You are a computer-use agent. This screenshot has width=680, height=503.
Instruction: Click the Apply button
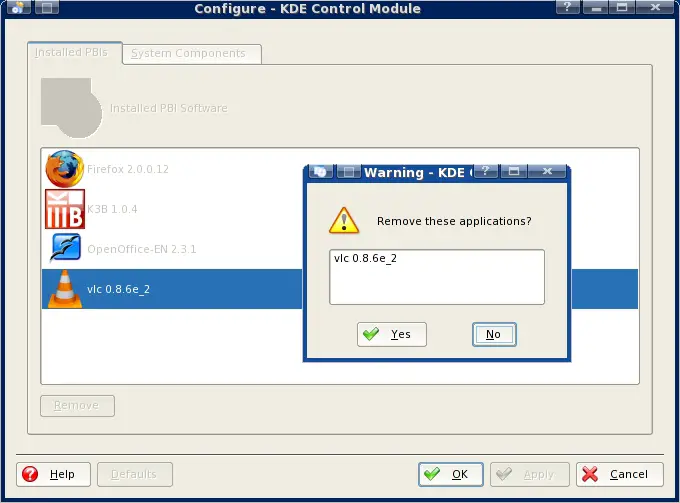(x=530, y=474)
